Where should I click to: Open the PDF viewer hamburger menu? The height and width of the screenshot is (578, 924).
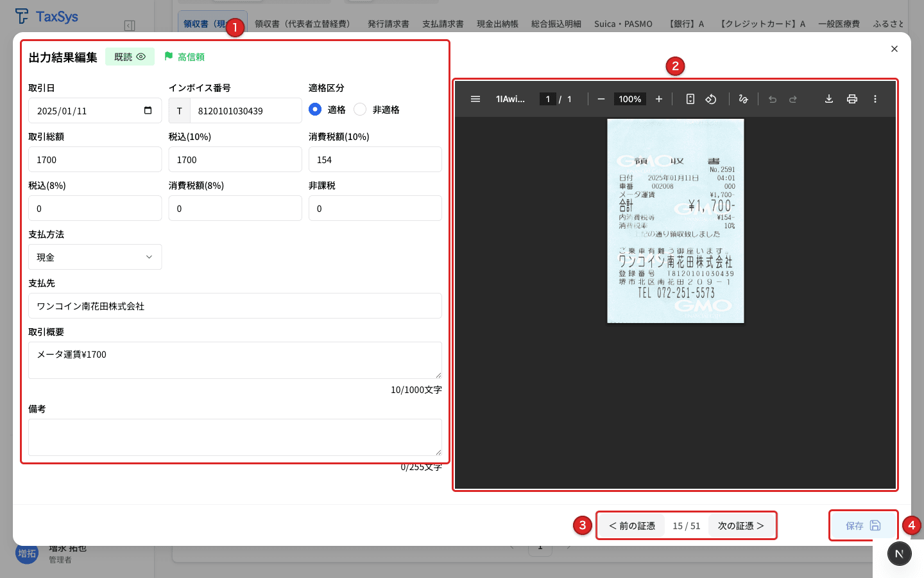[x=475, y=99]
